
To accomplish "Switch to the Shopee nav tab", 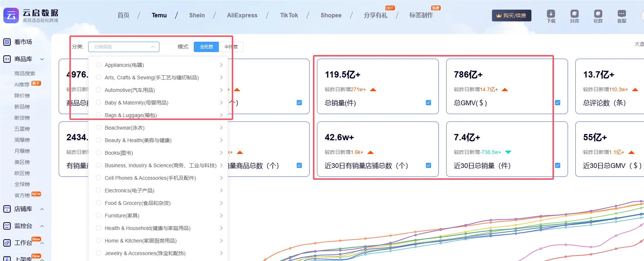I will click(x=331, y=15).
